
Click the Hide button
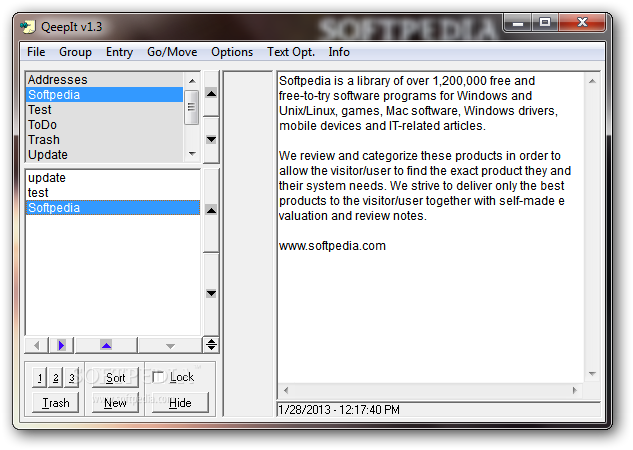pyautogui.click(x=180, y=403)
